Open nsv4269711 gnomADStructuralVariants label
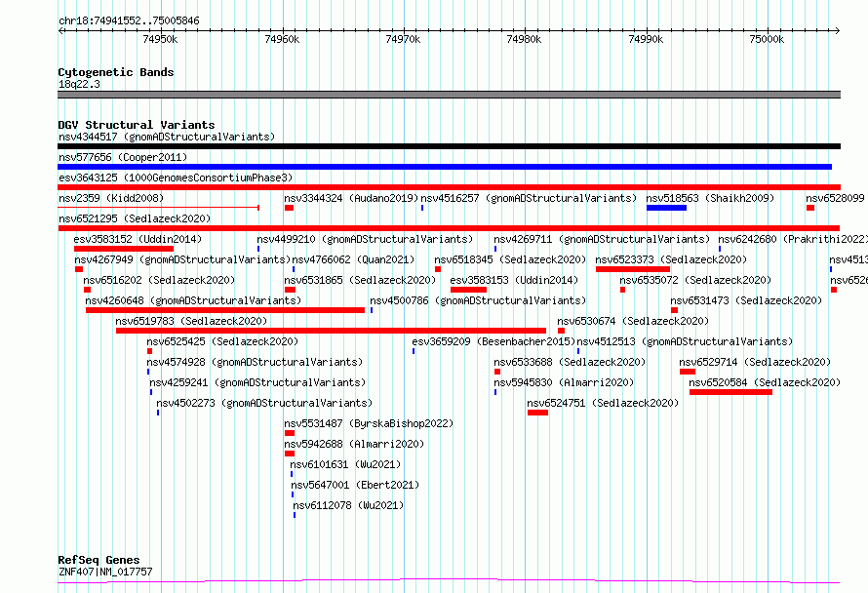The height and width of the screenshot is (593, 868). [602, 239]
